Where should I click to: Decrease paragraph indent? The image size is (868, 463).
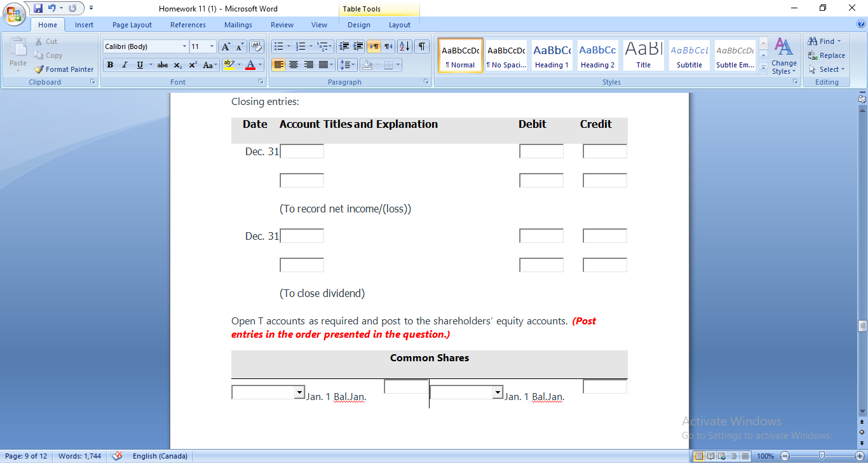click(x=344, y=46)
